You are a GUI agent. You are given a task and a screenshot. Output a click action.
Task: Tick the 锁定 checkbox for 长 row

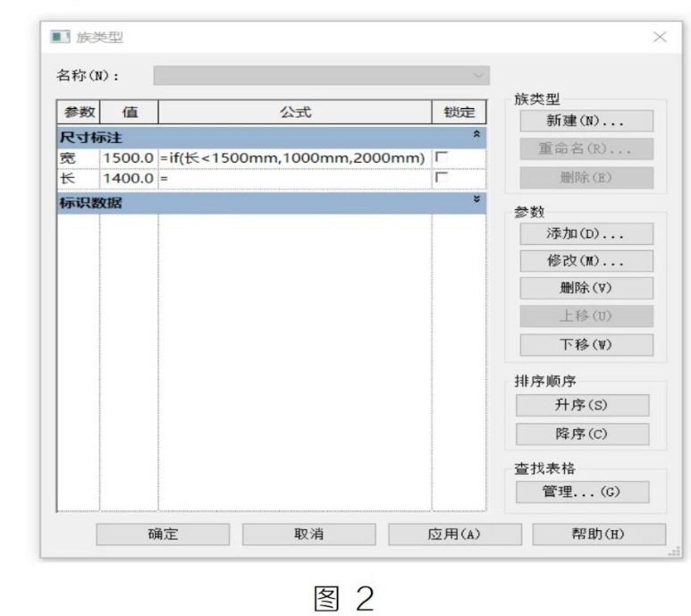pyautogui.click(x=441, y=177)
